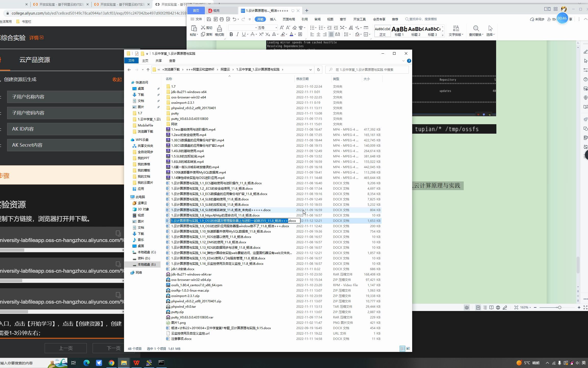Toggle Explorer details view button

402,349
